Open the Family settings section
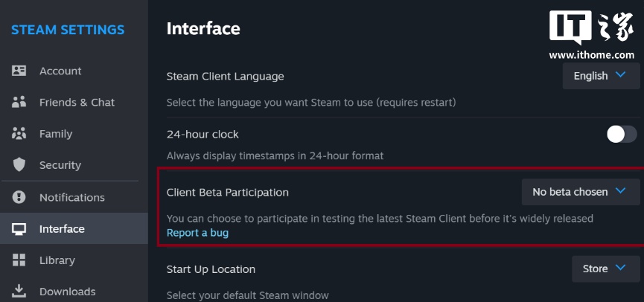 [56, 134]
